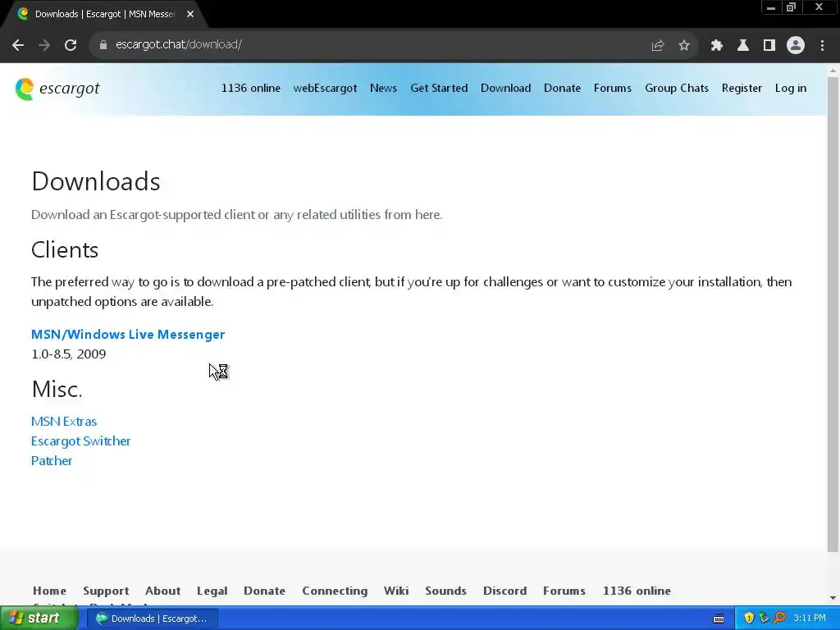This screenshot has width=840, height=630.
Task: Bookmark this page with the star icon
Action: [x=683, y=45]
